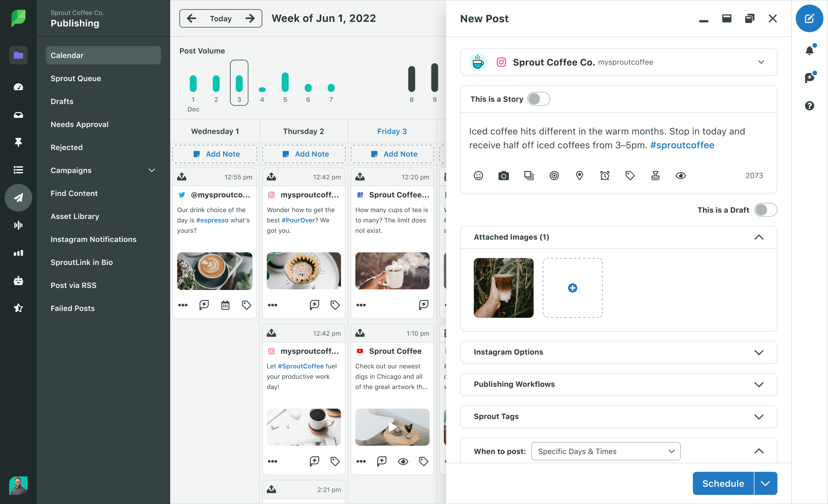Click the location pin icon in toolbar
The image size is (828, 504).
click(580, 175)
